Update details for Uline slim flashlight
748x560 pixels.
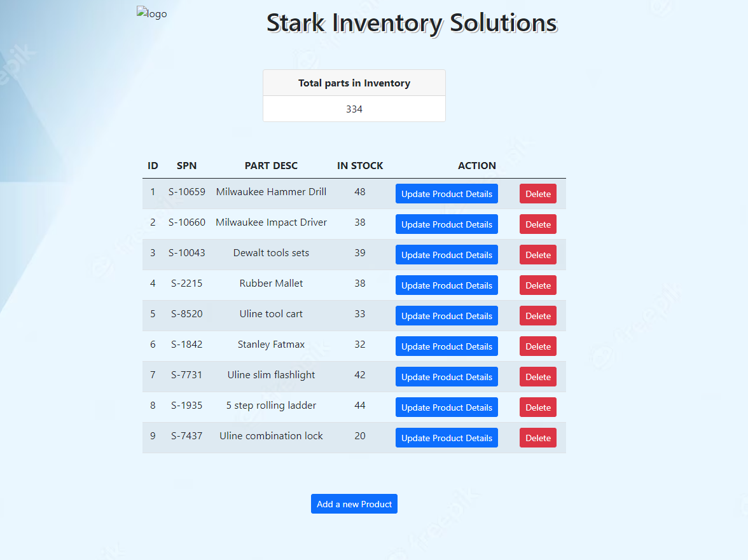click(447, 376)
